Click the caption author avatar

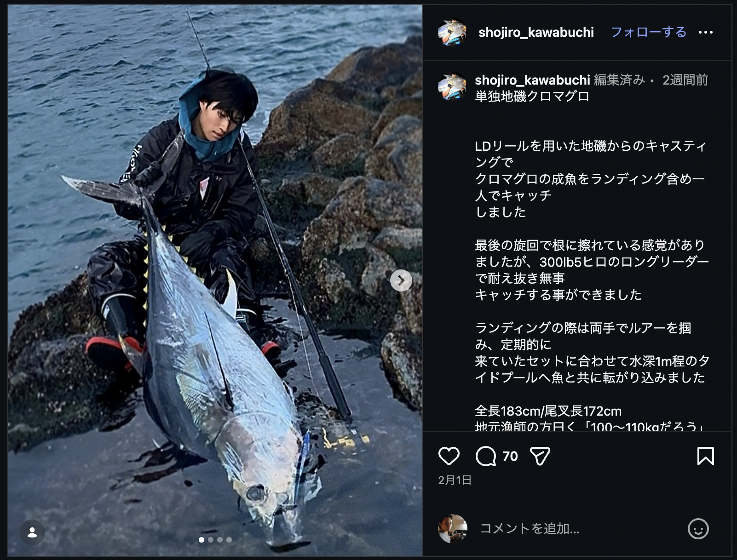(x=452, y=86)
